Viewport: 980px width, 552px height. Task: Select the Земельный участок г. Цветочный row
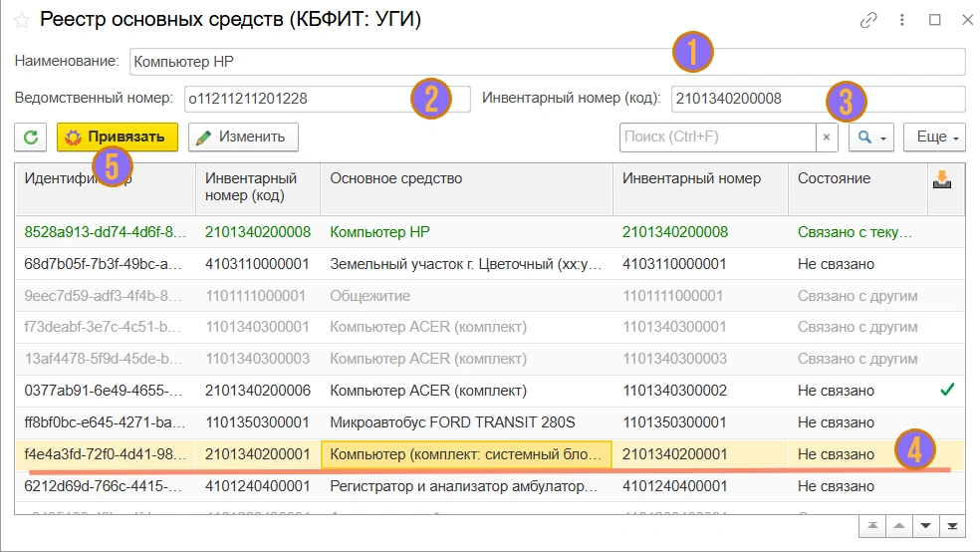[x=490, y=264]
